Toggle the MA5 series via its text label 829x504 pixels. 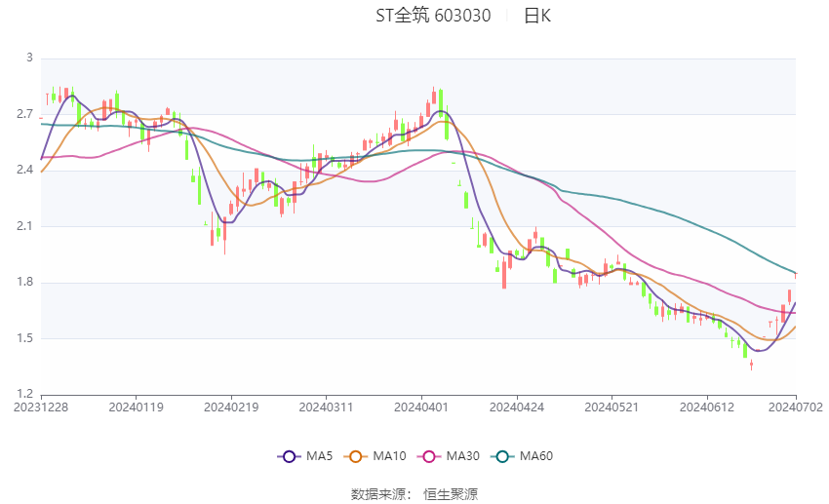pyautogui.click(x=320, y=456)
